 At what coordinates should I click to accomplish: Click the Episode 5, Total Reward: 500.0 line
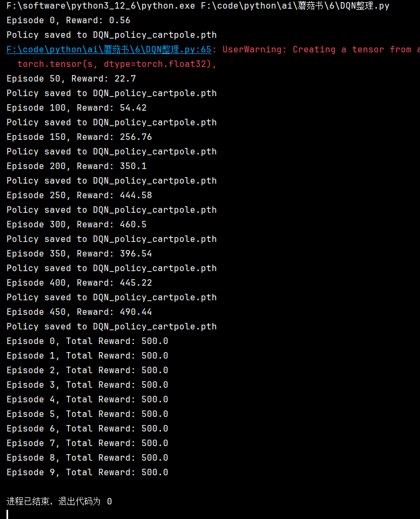point(87,414)
